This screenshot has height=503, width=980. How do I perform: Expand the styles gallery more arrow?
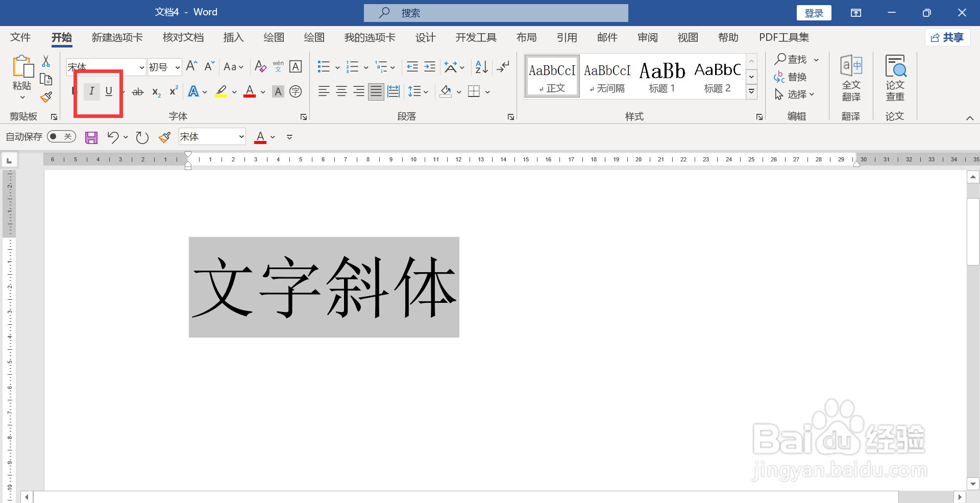[x=751, y=92]
